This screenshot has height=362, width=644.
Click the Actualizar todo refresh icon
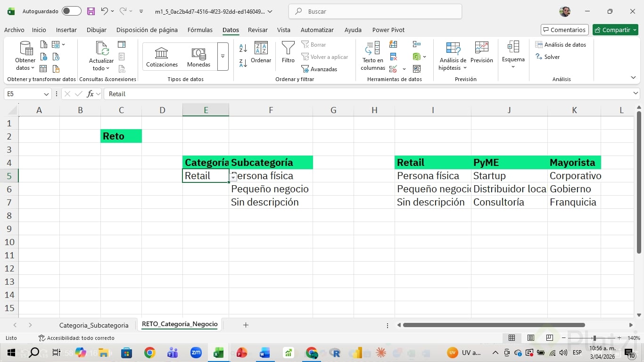point(101,49)
